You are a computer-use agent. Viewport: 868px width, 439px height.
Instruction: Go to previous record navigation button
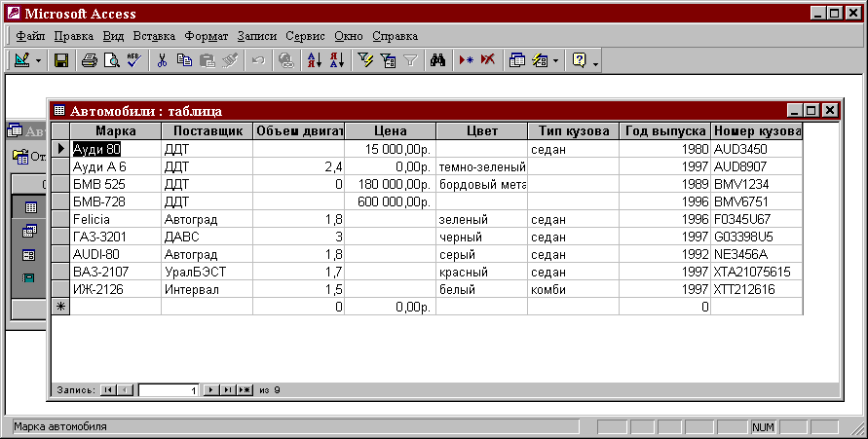click(x=125, y=389)
